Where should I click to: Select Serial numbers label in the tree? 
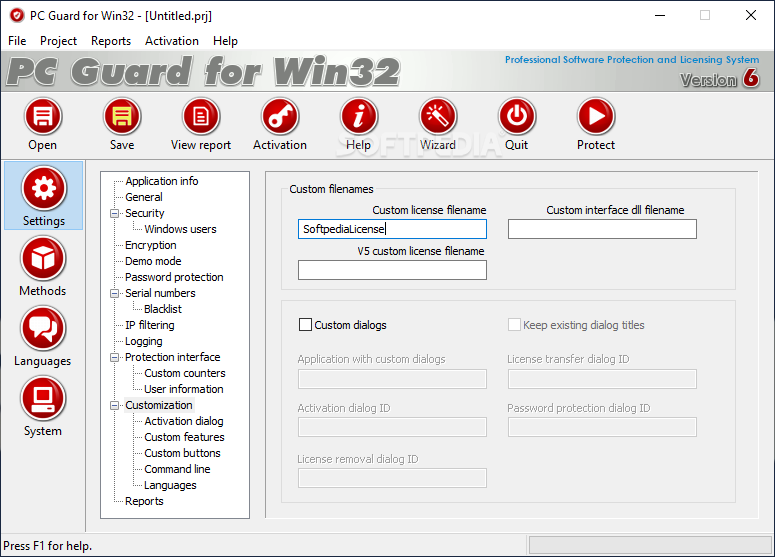coord(160,293)
